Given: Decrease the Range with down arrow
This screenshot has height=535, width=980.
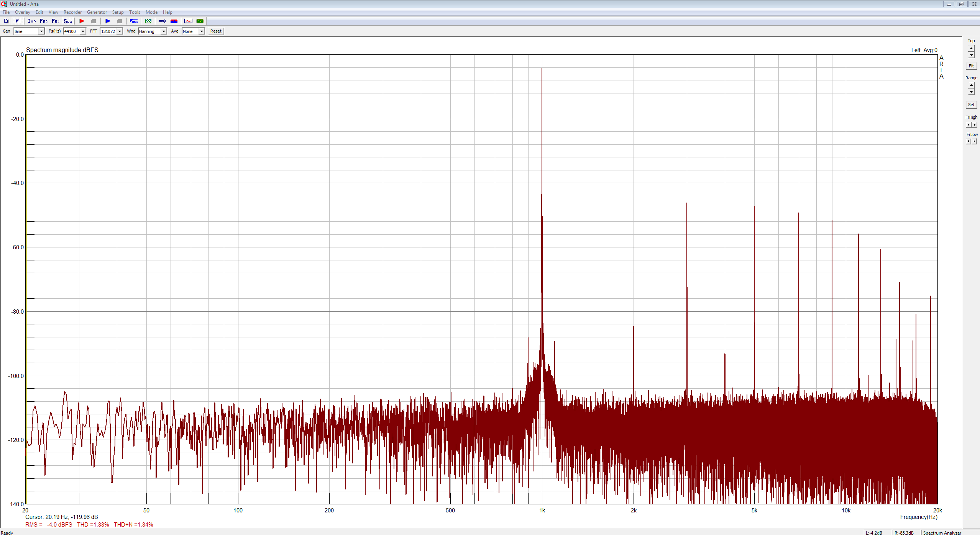Looking at the screenshot, I should (971, 92).
